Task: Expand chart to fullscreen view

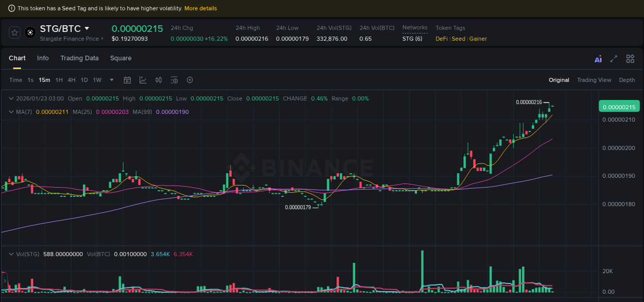Action: click(614, 59)
